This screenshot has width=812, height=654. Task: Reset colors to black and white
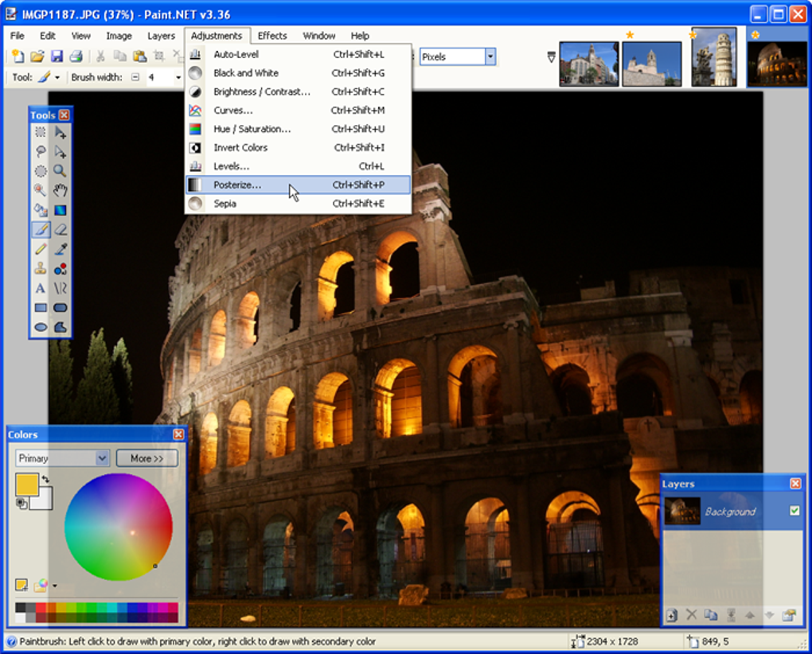21,503
